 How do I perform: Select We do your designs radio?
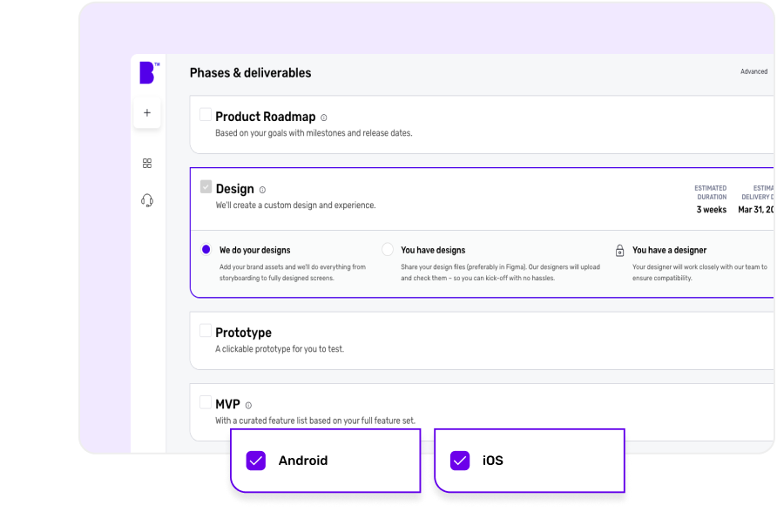point(206,249)
